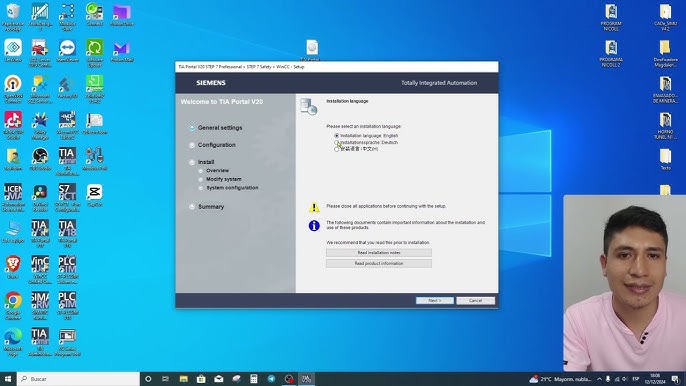
Task: Open the TikTok Live Studio shortcut
Action: pos(13,125)
